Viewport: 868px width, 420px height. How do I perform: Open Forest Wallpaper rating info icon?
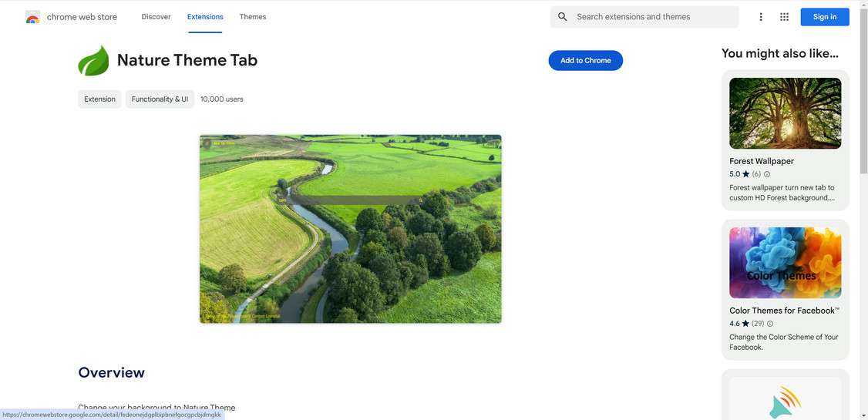pyautogui.click(x=767, y=174)
